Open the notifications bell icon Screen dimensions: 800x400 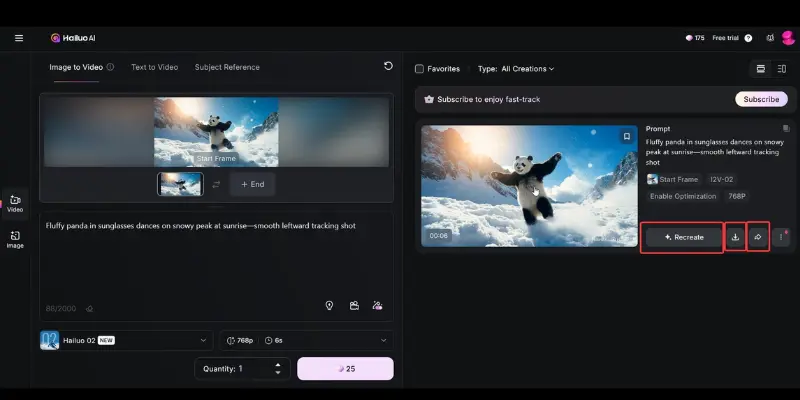tap(770, 38)
